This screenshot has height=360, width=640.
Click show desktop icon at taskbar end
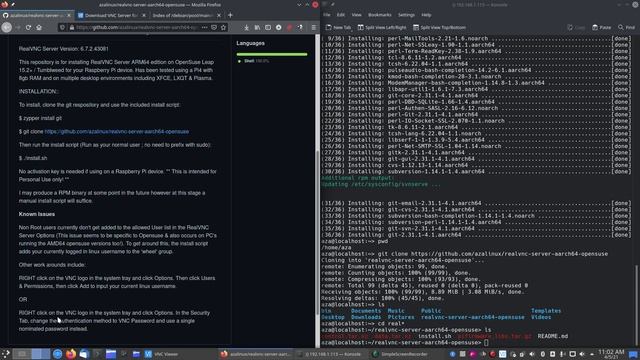tap(633, 354)
